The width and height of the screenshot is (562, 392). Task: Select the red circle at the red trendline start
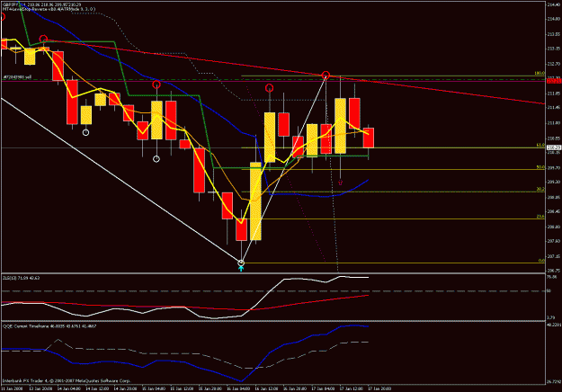(x=43, y=39)
